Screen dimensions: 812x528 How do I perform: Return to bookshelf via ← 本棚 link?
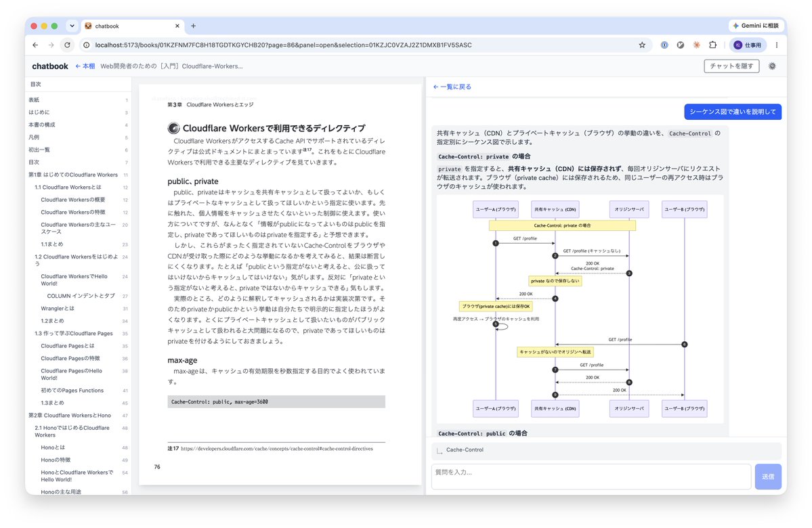point(85,66)
